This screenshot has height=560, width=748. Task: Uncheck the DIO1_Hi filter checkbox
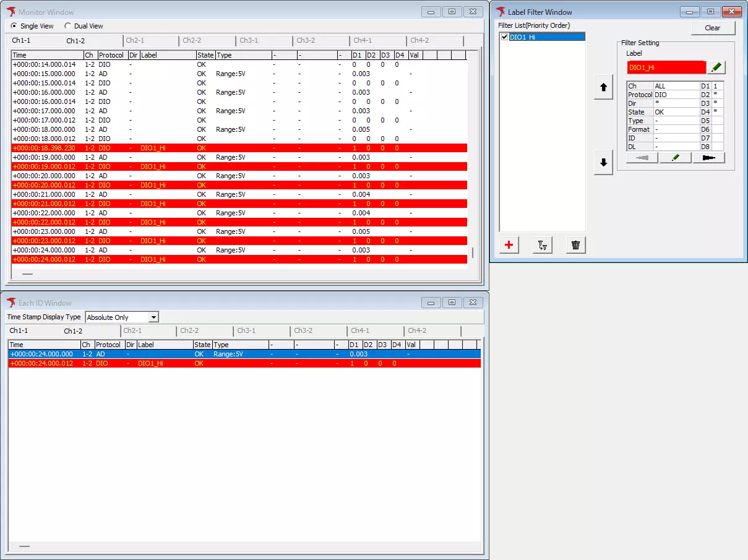[503, 37]
